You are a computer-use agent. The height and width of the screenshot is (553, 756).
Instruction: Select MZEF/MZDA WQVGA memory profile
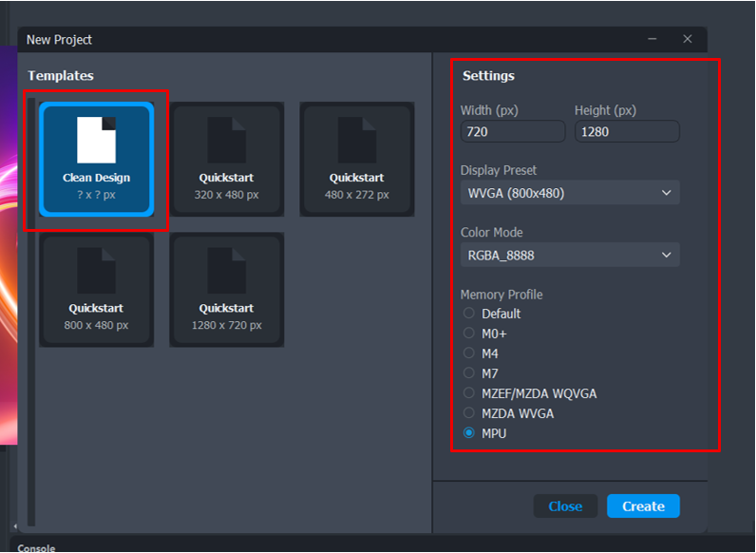click(468, 393)
